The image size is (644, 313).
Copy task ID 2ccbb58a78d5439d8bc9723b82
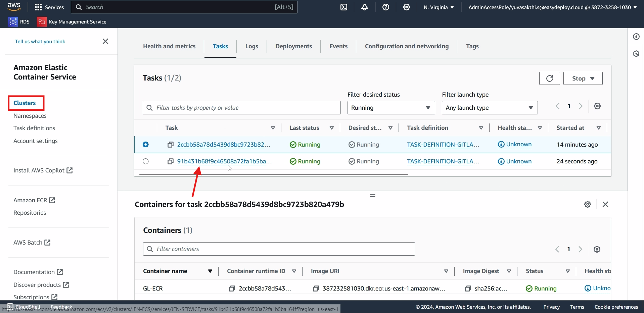click(171, 145)
